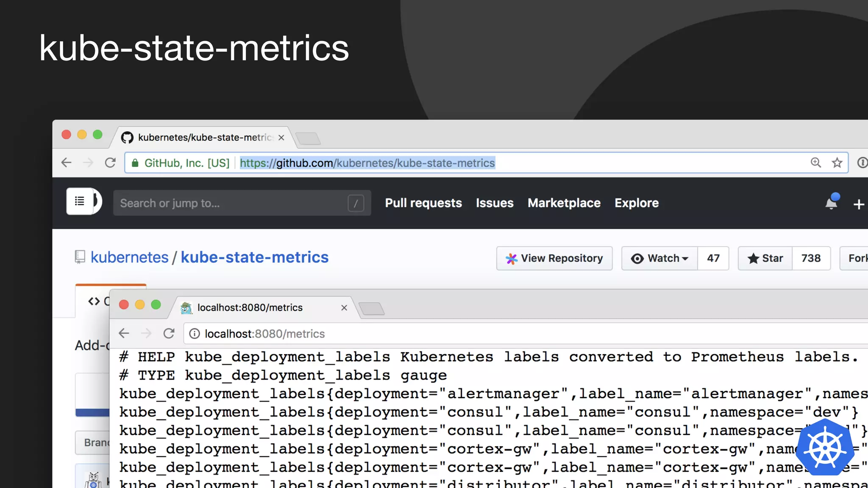Click the zoom magnifier icon in address bar

coord(816,163)
